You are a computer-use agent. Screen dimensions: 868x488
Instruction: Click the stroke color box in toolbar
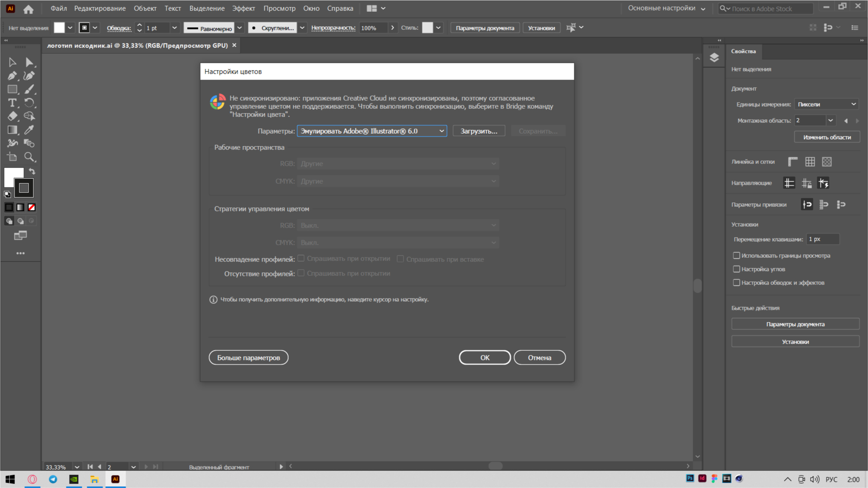[x=24, y=188]
